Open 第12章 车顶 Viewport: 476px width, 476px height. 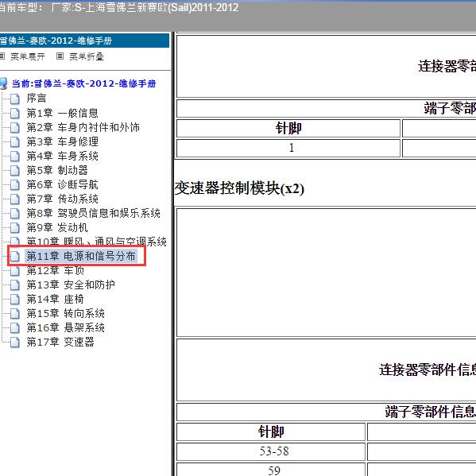tap(56, 270)
